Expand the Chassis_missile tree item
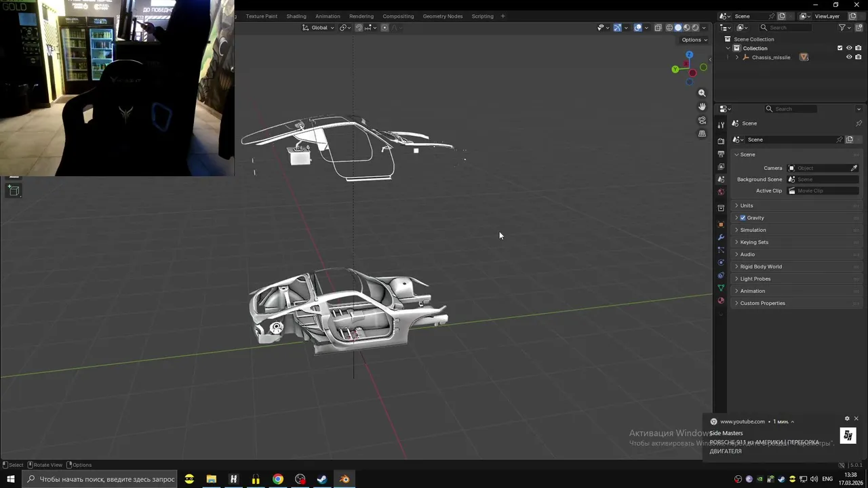Viewport: 868px width, 488px height. pyautogui.click(x=737, y=57)
